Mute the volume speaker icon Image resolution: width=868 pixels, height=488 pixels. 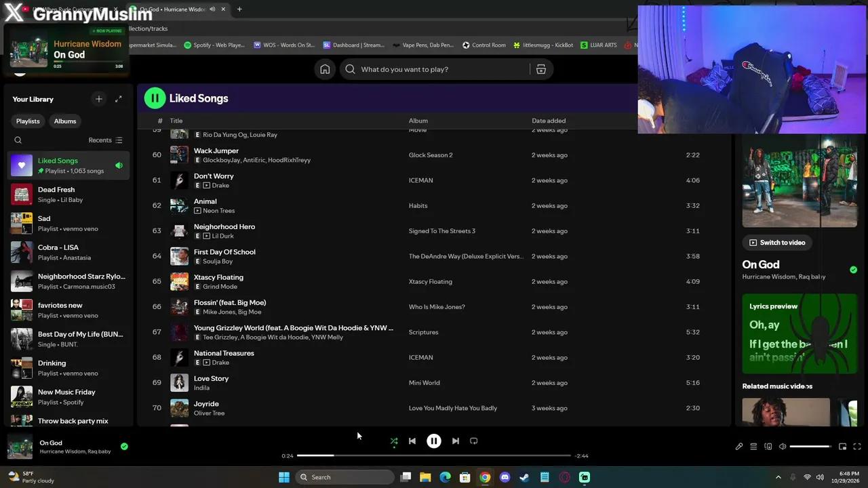pyautogui.click(x=783, y=447)
